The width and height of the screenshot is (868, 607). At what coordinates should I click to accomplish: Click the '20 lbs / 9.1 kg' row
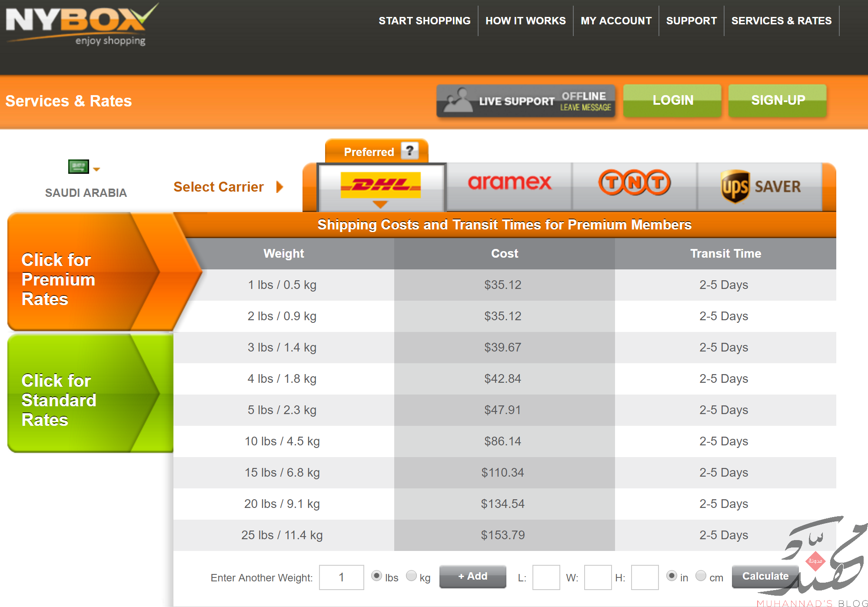[505, 504]
